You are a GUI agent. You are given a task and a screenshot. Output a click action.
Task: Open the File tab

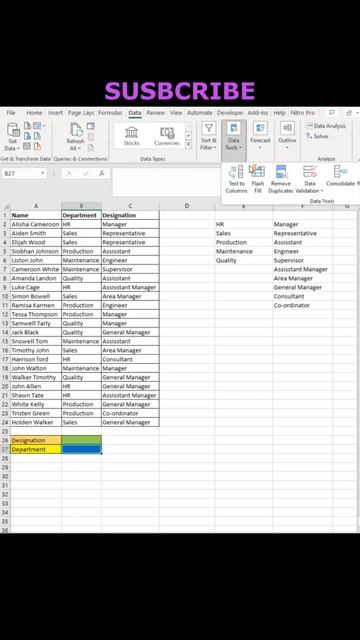pyautogui.click(x=11, y=113)
